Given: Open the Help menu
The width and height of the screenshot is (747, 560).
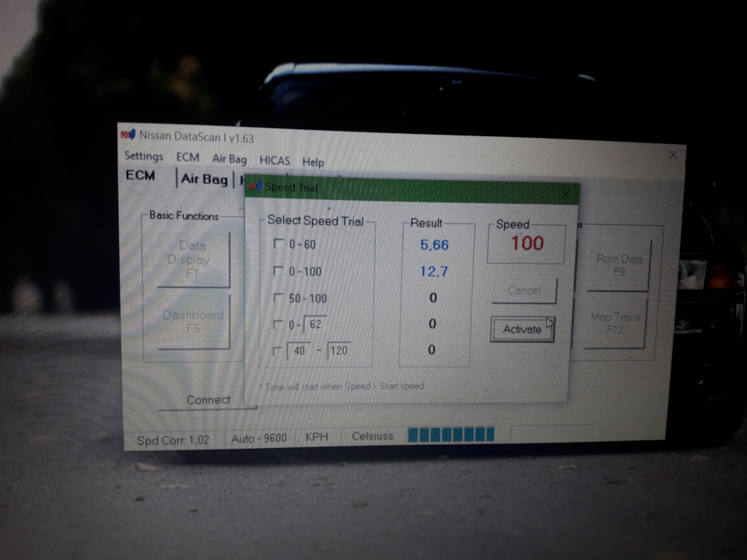Looking at the screenshot, I should tap(313, 162).
